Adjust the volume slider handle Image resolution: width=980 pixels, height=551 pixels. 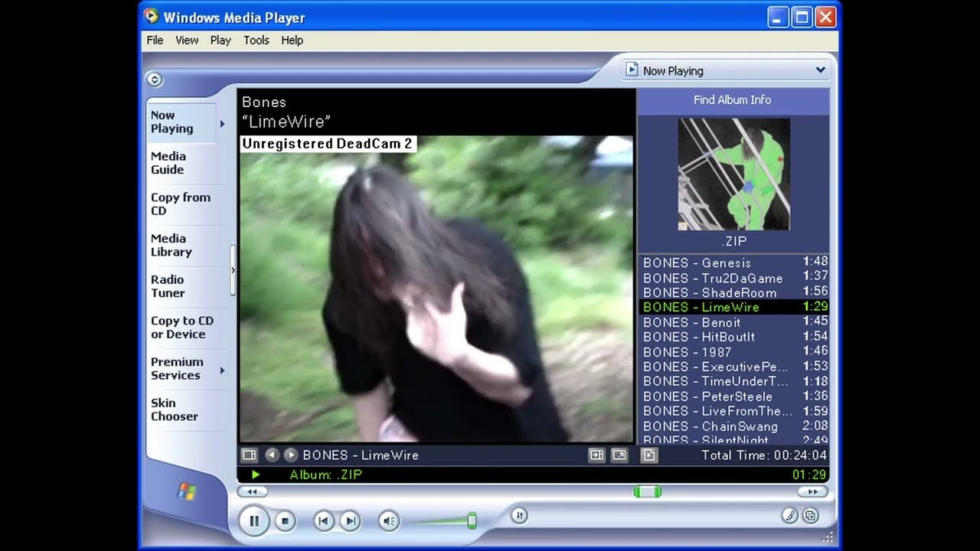click(x=472, y=521)
